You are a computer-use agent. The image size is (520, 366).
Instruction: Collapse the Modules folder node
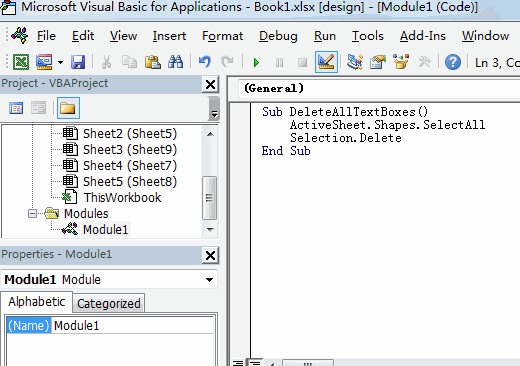32,213
